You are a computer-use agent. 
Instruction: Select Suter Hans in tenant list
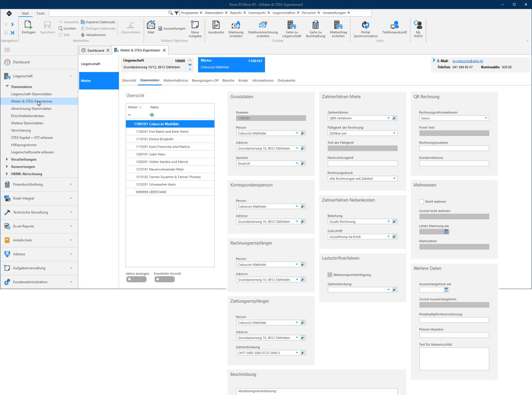(170, 154)
